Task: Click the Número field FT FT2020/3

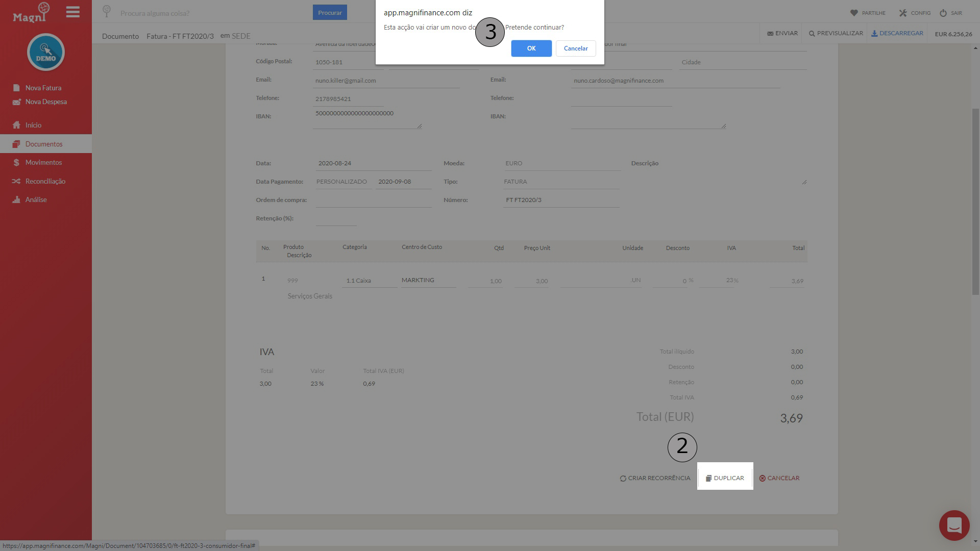Action: [x=561, y=200]
